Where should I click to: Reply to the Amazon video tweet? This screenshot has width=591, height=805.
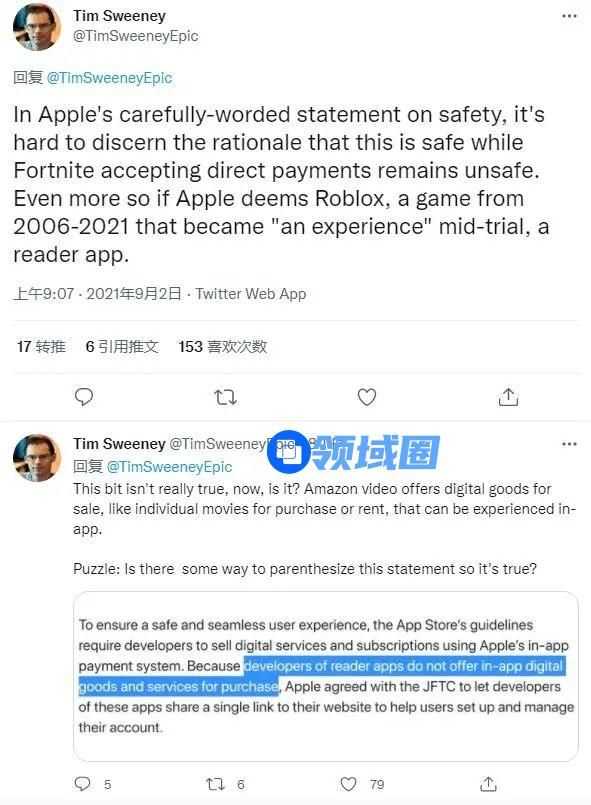pyautogui.click(x=83, y=783)
